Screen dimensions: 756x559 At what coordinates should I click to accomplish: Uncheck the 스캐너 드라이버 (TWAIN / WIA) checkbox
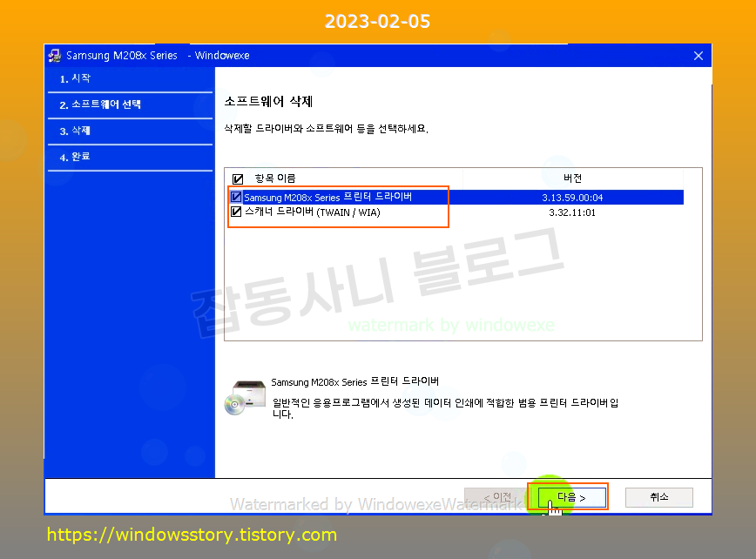(236, 212)
